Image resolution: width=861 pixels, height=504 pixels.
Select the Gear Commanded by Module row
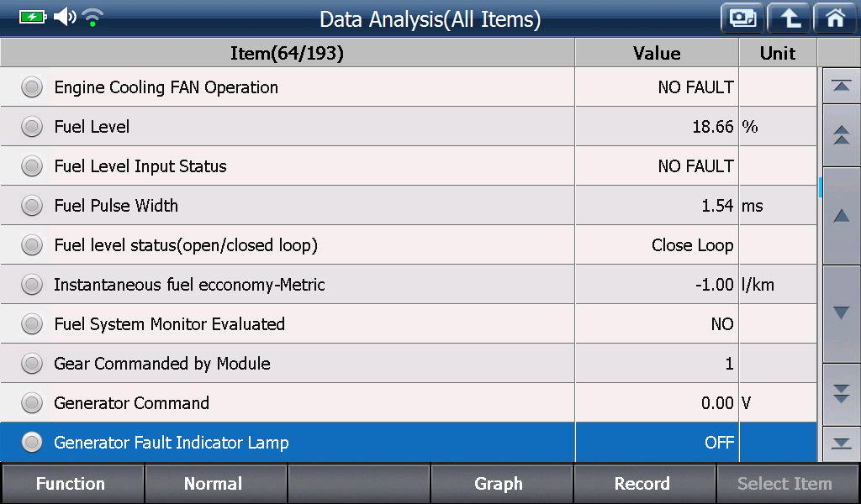click(409, 364)
